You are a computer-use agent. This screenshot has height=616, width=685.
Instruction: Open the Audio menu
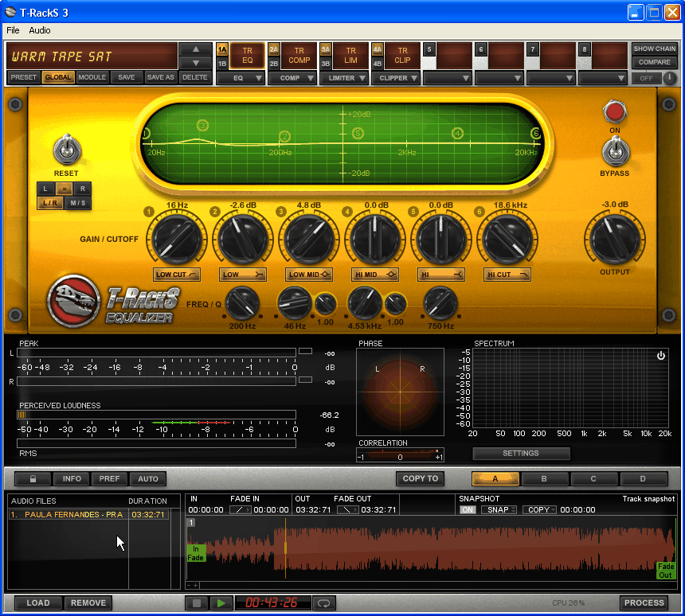(x=40, y=30)
